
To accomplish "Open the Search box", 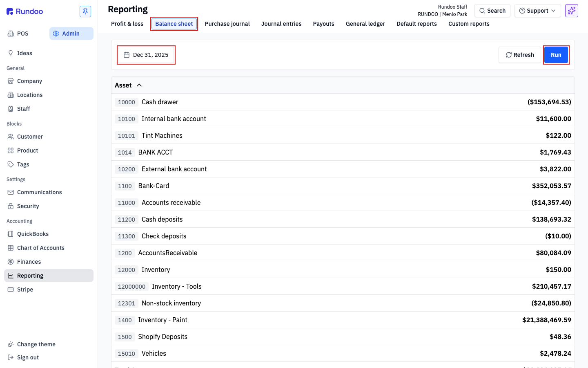I will click(492, 11).
